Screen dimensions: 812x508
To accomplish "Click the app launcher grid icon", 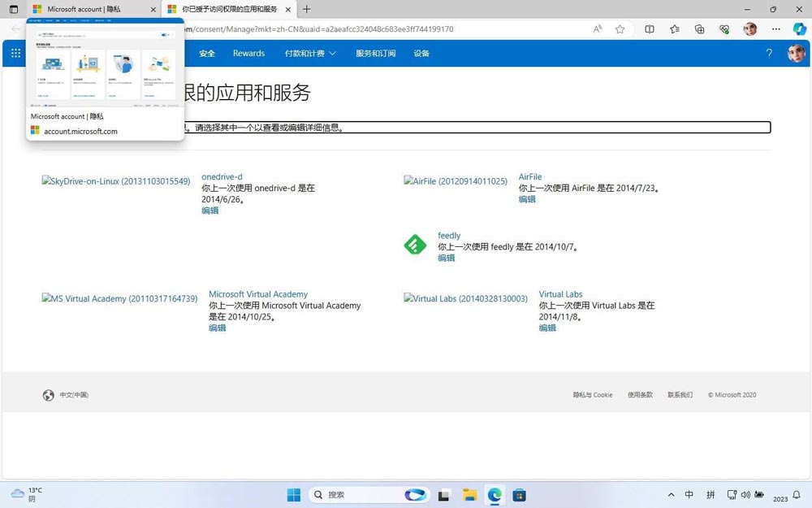I will (15, 53).
